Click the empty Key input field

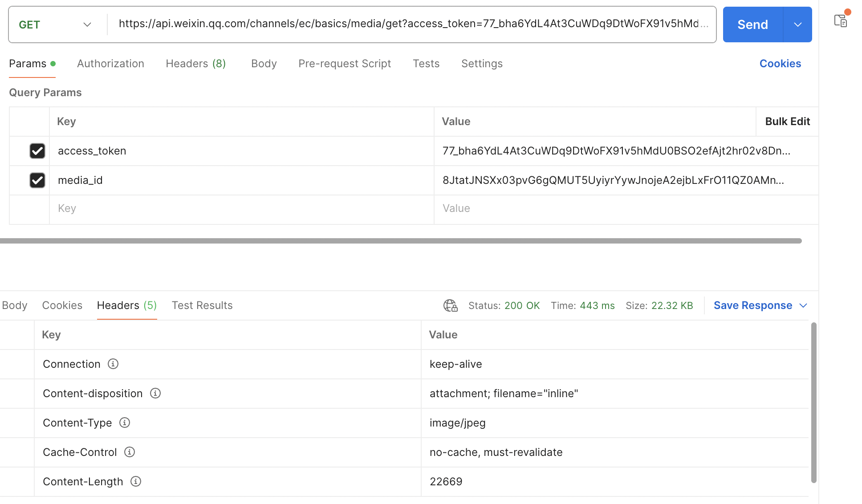(240, 208)
